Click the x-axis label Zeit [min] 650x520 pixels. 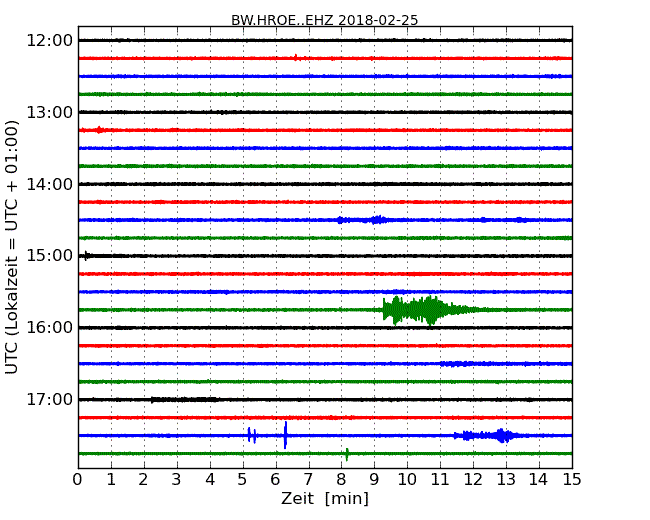click(x=325, y=498)
